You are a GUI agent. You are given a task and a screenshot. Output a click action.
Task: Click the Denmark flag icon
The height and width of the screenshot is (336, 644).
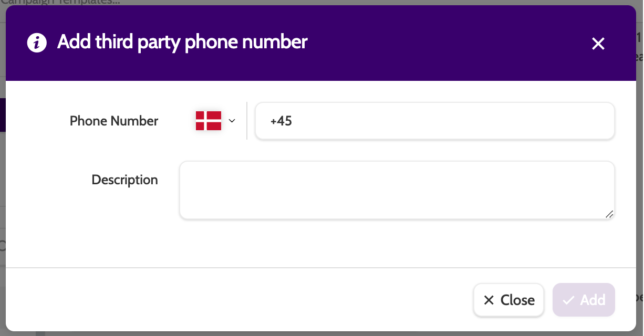click(208, 121)
